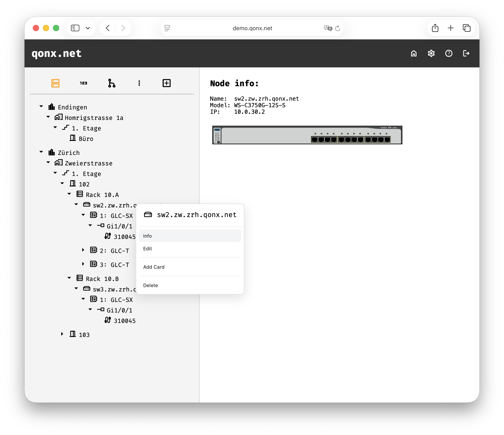
Task: Open help question mark icon
Action: [449, 53]
